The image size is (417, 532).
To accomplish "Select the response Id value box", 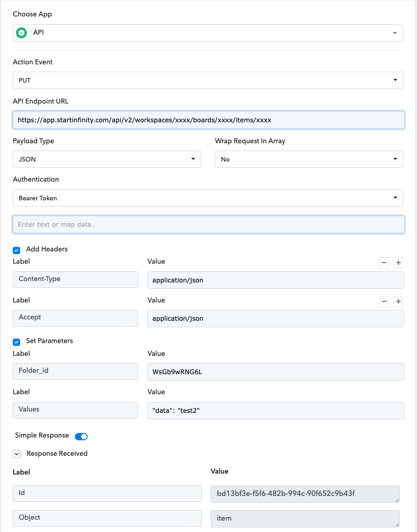I will pyautogui.click(x=305, y=494).
